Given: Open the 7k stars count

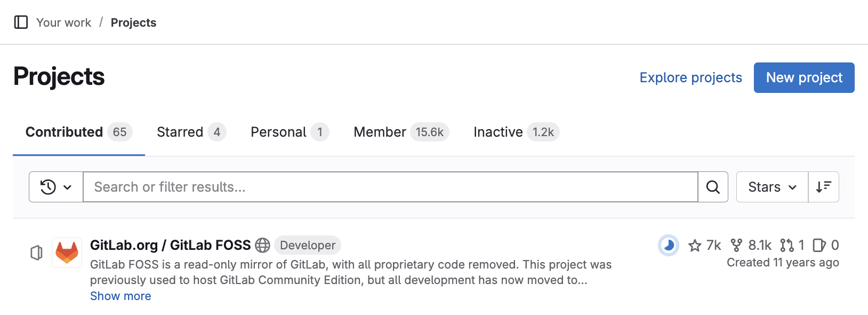Looking at the screenshot, I should 704,245.
